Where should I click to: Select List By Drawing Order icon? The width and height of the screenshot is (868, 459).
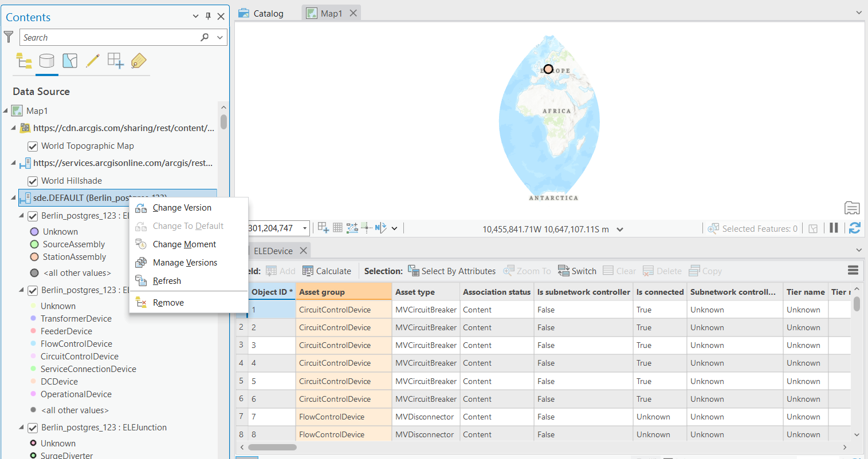pyautogui.click(x=24, y=61)
